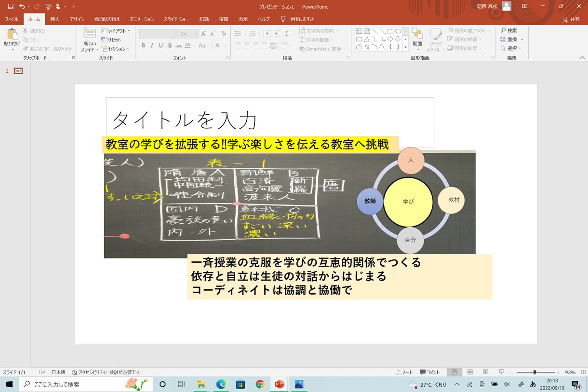Open the ノート notes pane button
The image size is (588, 392).
(x=404, y=372)
